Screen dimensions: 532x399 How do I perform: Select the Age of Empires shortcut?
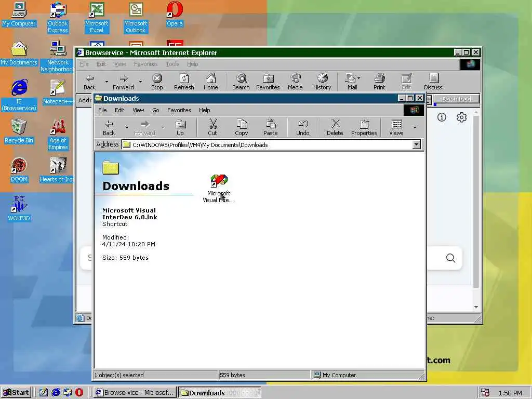(x=58, y=135)
